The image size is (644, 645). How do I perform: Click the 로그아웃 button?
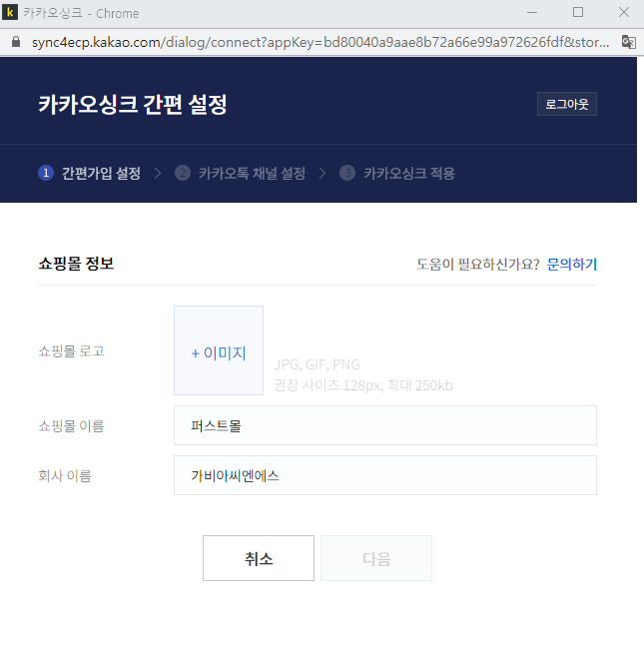click(x=567, y=104)
